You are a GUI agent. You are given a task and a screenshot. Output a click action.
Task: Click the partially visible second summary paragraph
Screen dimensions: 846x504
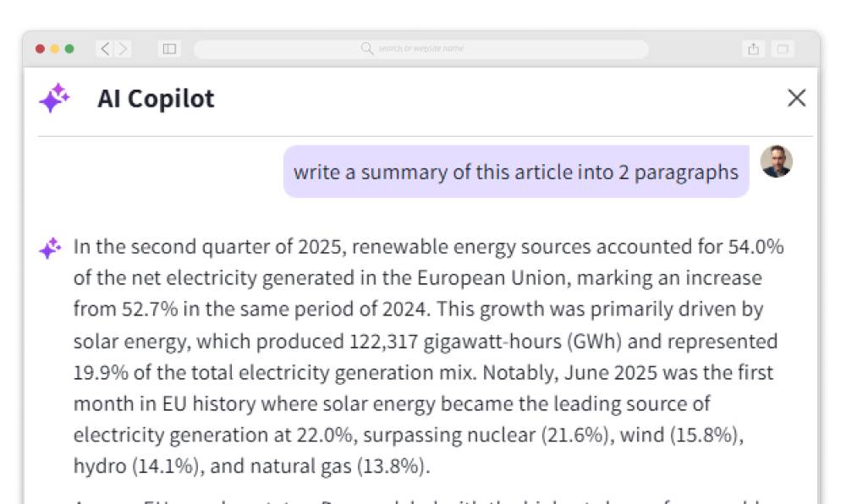[x=423, y=499]
